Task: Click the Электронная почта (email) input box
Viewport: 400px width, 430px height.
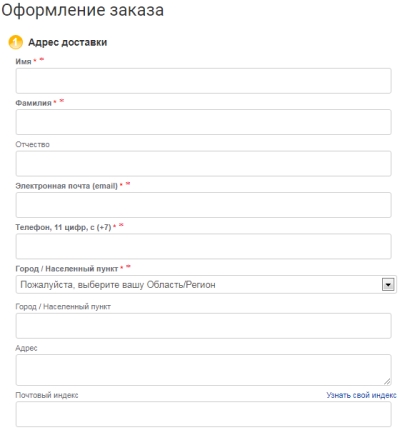Action: (x=203, y=205)
